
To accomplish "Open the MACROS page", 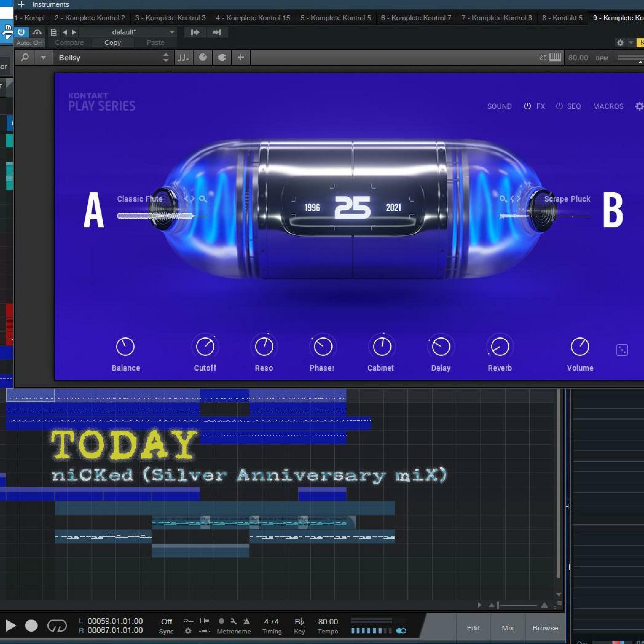I will (608, 106).
